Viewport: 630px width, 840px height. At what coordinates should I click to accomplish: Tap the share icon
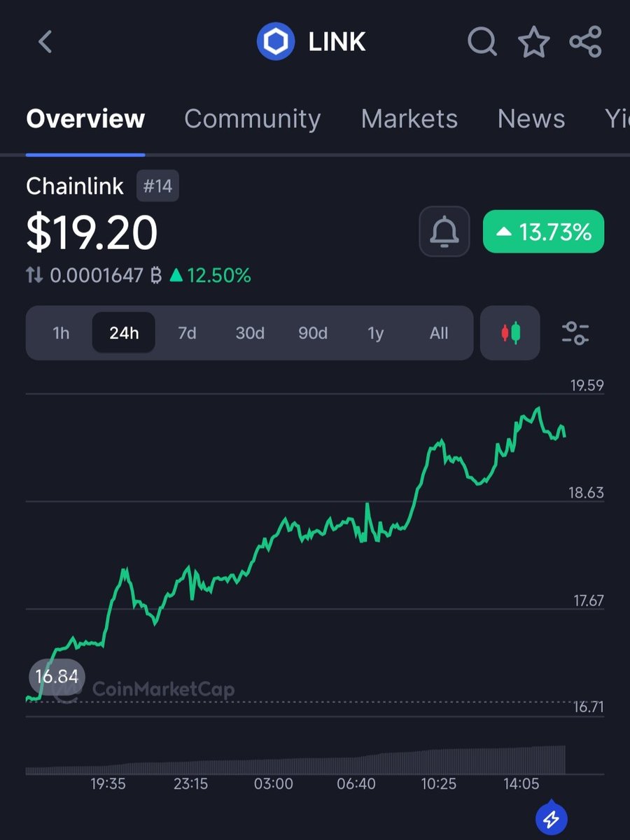[x=586, y=42]
